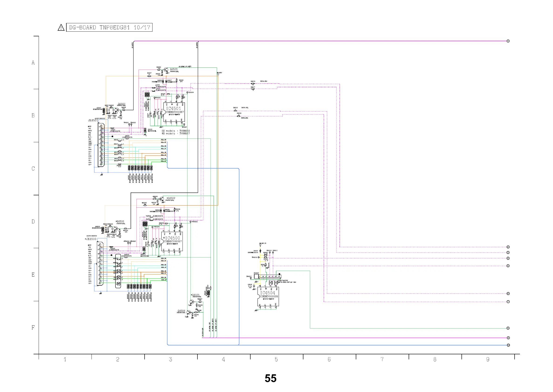The image size is (553, 392).
Task: Click the Q4504 transistor symbol
Action: [189, 313]
